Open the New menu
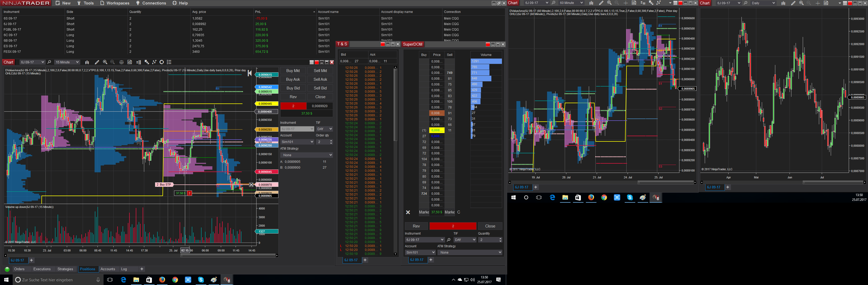Image resolution: width=868 pixels, height=285 pixels. (x=63, y=3)
